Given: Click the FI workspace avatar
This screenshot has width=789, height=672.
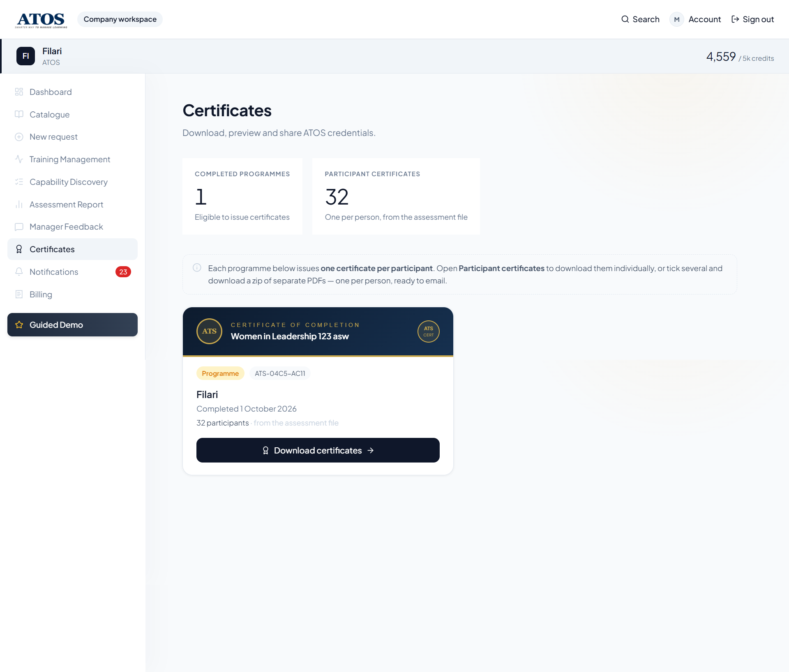Looking at the screenshot, I should click(x=25, y=56).
